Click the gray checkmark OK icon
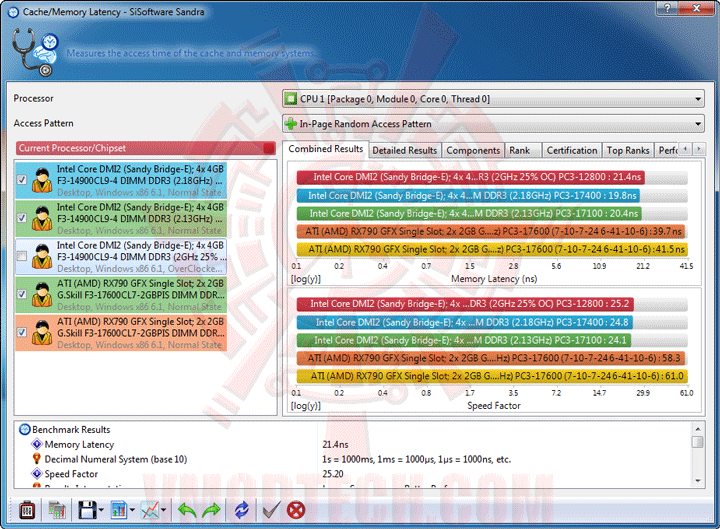The width and height of the screenshot is (720, 529). tap(271, 510)
